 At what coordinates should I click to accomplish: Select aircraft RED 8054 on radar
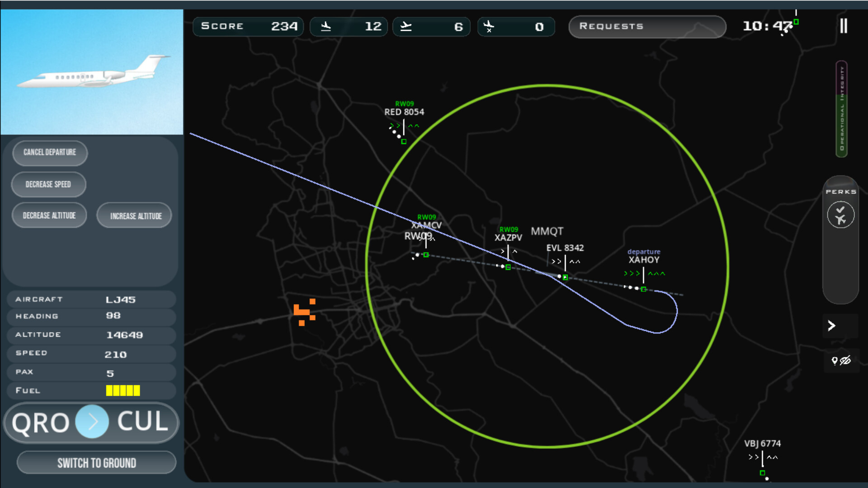(404, 141)
